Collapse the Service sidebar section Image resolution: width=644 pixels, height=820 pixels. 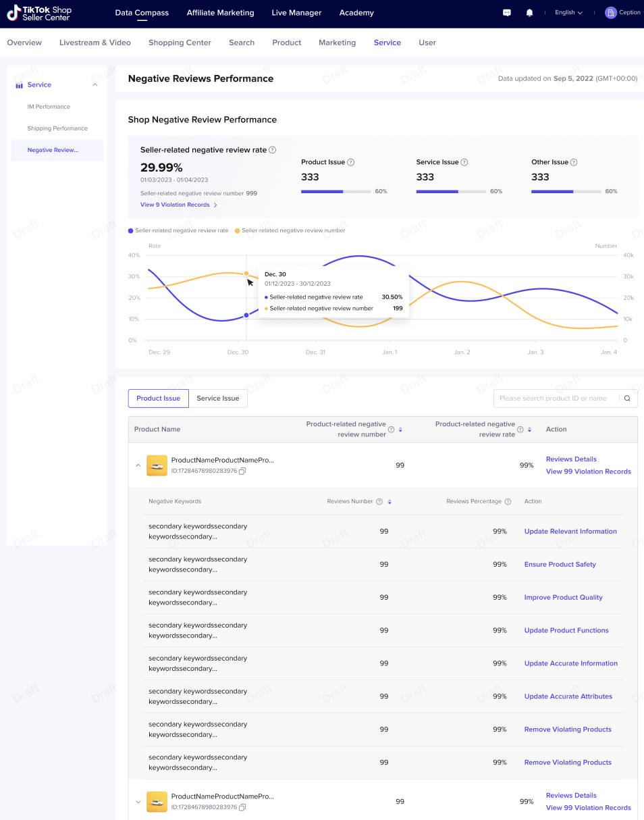95,85
